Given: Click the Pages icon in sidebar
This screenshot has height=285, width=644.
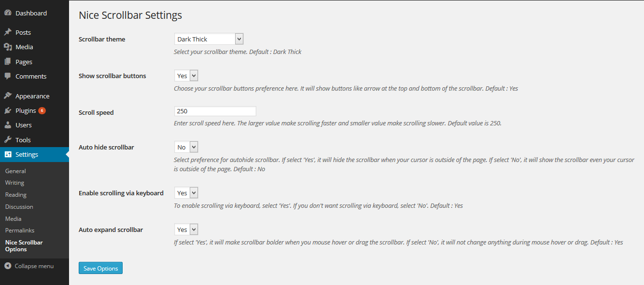Looking at the screenshot, I should tap(8, 62).
